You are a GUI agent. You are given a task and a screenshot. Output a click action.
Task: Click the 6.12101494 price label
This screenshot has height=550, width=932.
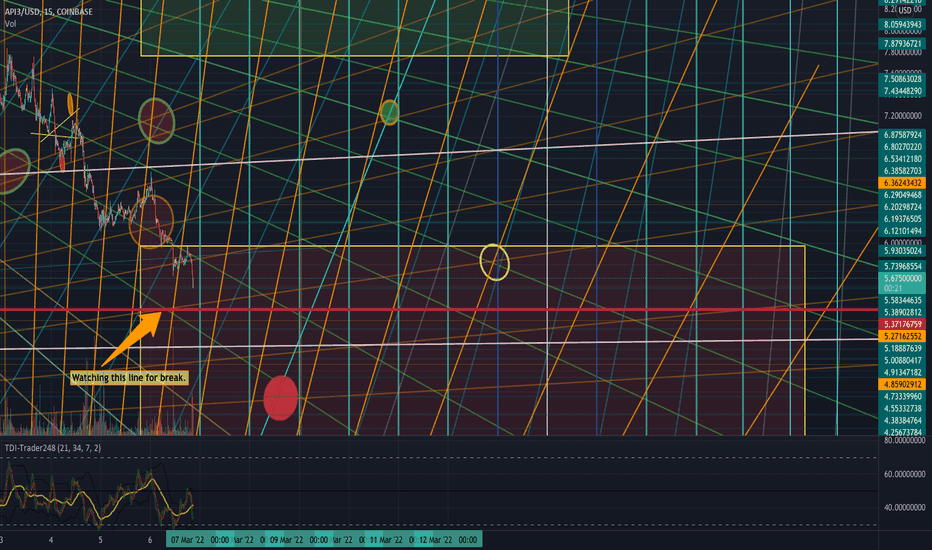click(x=902, y=231)
